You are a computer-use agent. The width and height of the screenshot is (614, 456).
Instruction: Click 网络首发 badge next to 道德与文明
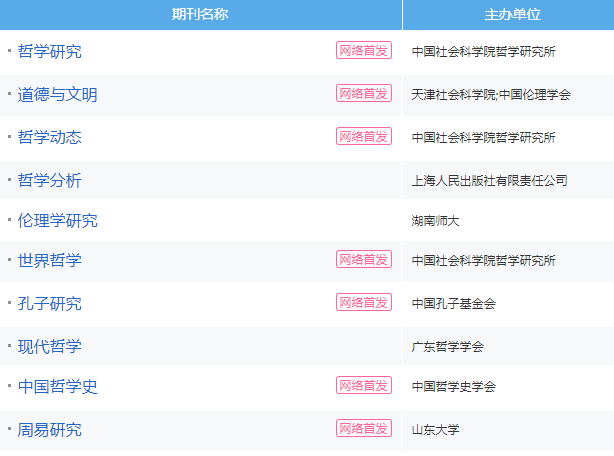click(x=364, y=94)
